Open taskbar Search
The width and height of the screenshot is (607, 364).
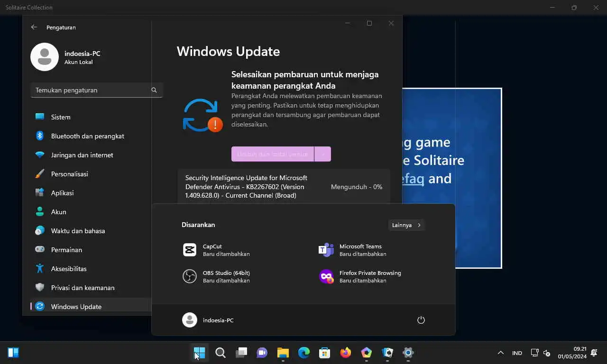point(221,353)
